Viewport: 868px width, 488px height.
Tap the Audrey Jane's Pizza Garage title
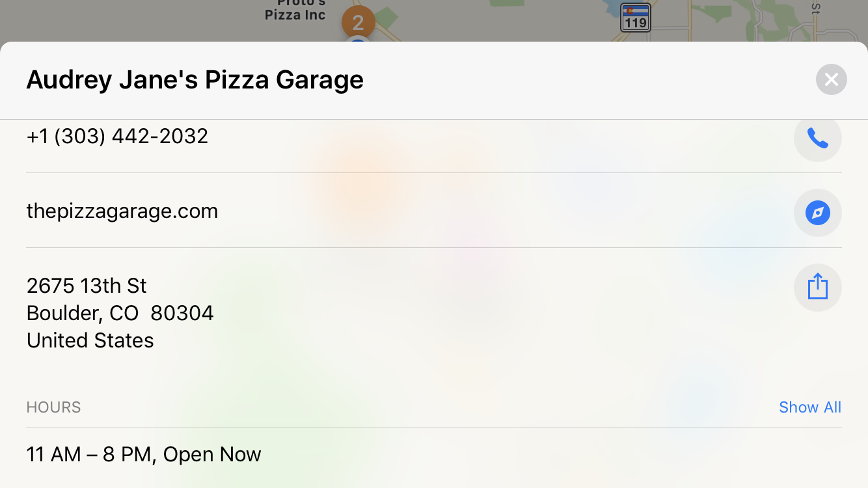coord(195,79)
